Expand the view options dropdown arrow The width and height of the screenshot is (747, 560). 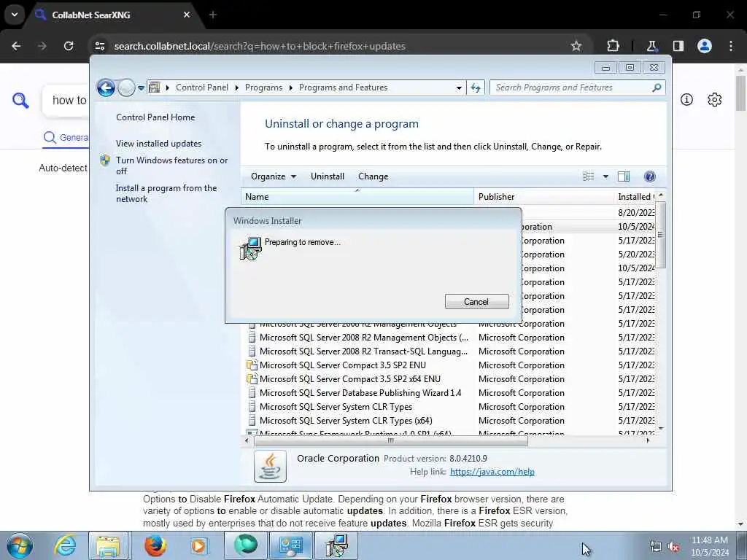tap(605, 176)
